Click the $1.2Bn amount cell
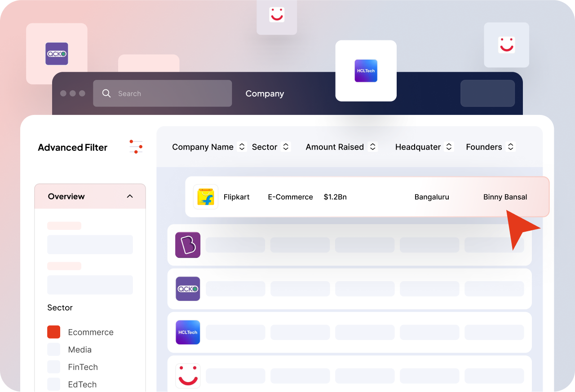Image resolution: width=575 pixels, height=392 pixels. click(x=335, y=197)
